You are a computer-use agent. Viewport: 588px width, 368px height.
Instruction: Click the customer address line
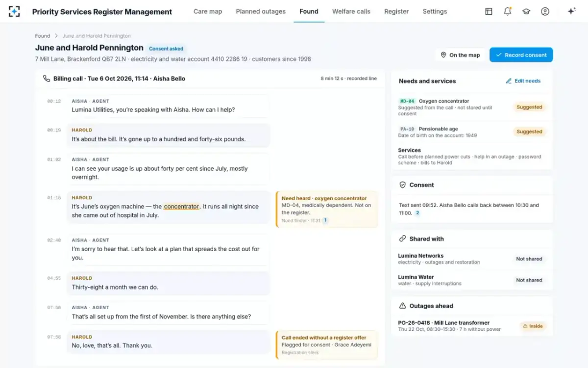[173, 59]
